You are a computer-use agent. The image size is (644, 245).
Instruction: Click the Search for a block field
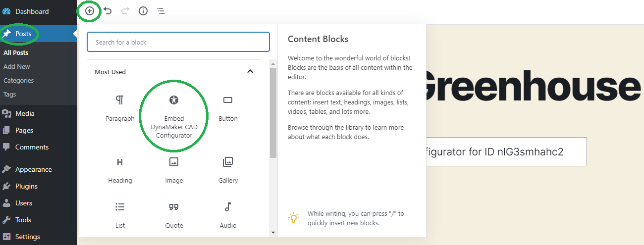(178, 42)
